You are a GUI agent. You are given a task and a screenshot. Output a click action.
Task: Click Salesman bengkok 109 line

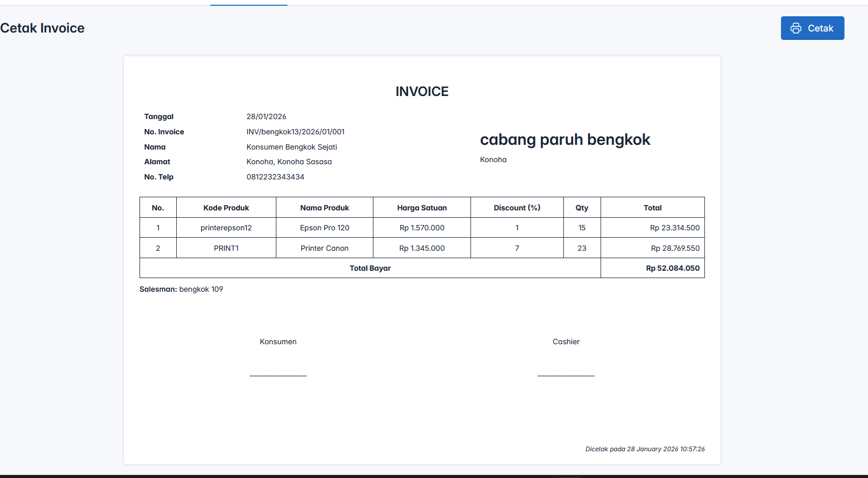pyautogui.click(x=181, y=289)
